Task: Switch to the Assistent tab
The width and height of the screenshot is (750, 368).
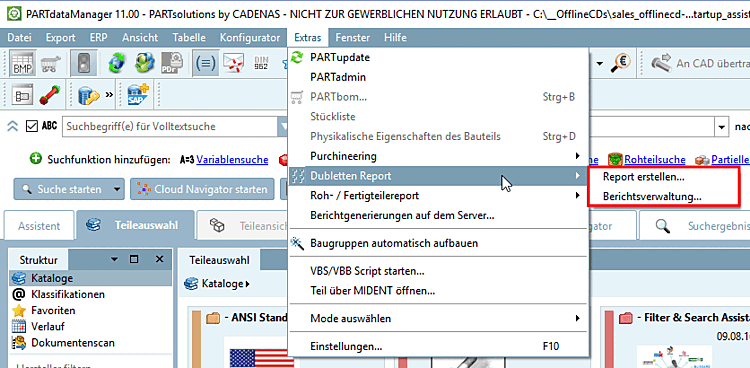Action: coord(39,226)
